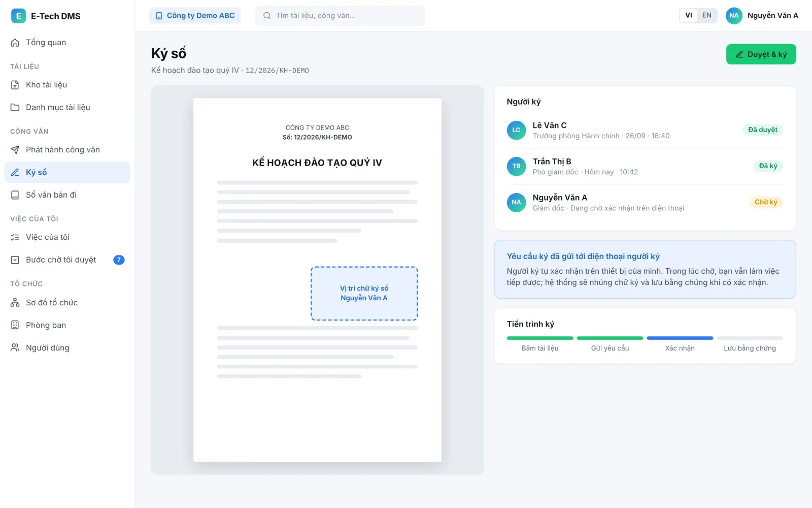
Task: Click the E-Tech DMS logo icon
Action: pos(18,16)
